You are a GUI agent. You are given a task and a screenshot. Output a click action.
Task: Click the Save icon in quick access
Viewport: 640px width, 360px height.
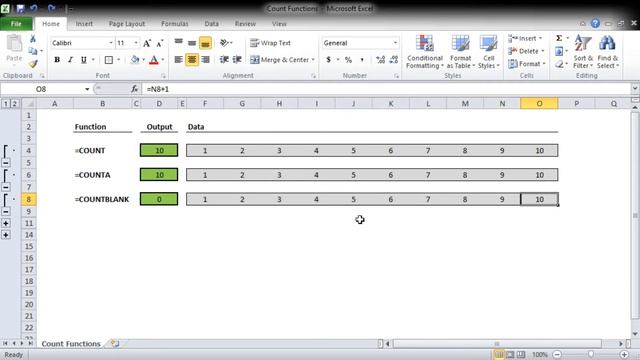click(x=20, y=8)
